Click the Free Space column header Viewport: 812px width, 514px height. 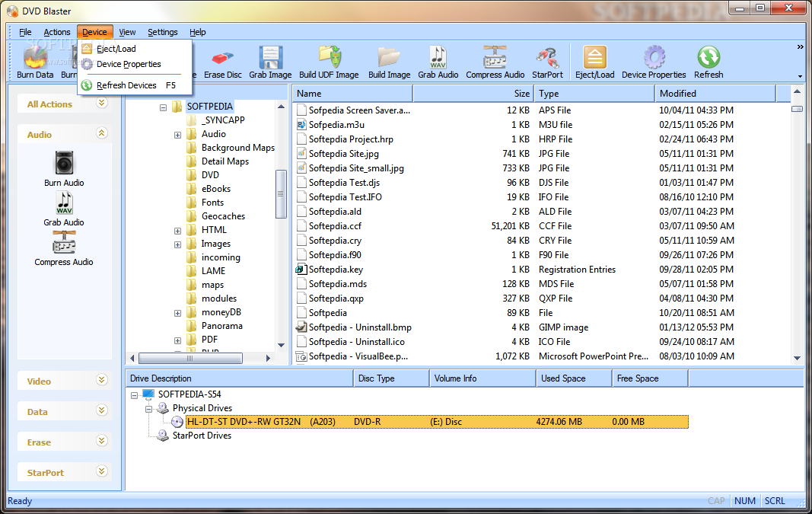650,378
